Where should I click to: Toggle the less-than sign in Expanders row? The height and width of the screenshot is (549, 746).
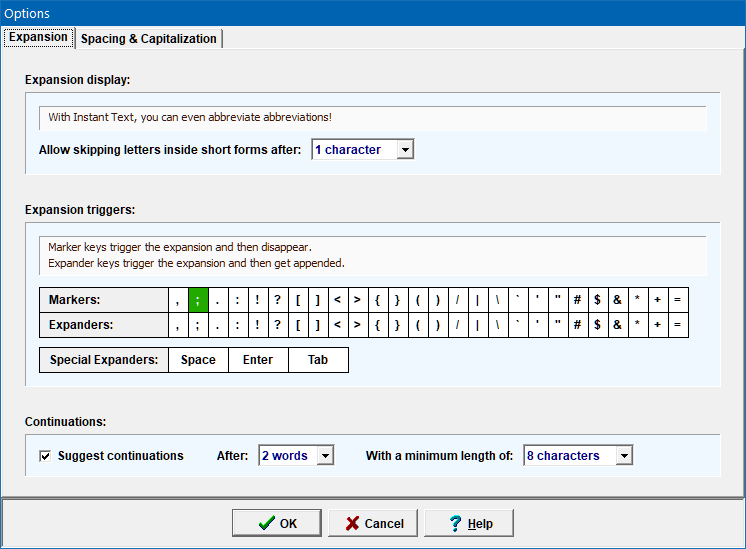point(338,325)
